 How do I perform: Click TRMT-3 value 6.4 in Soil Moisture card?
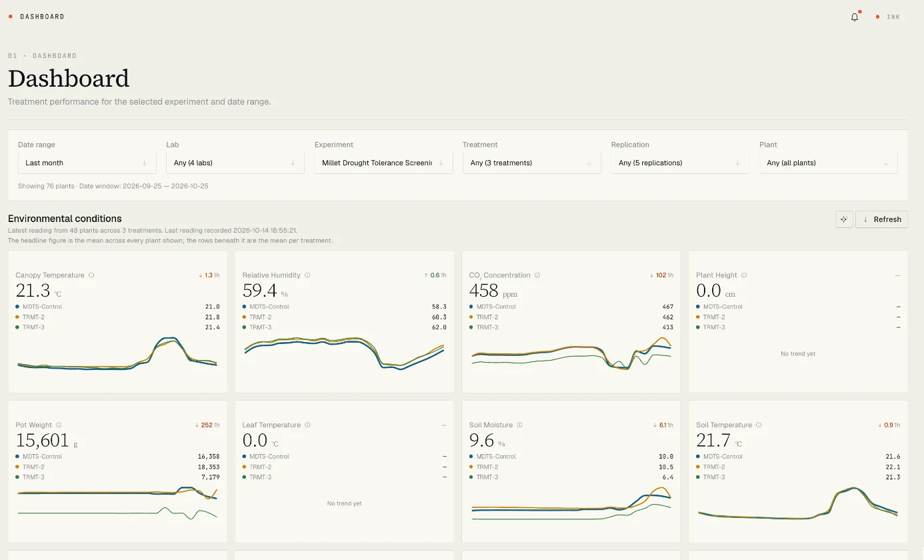point(668,477)
